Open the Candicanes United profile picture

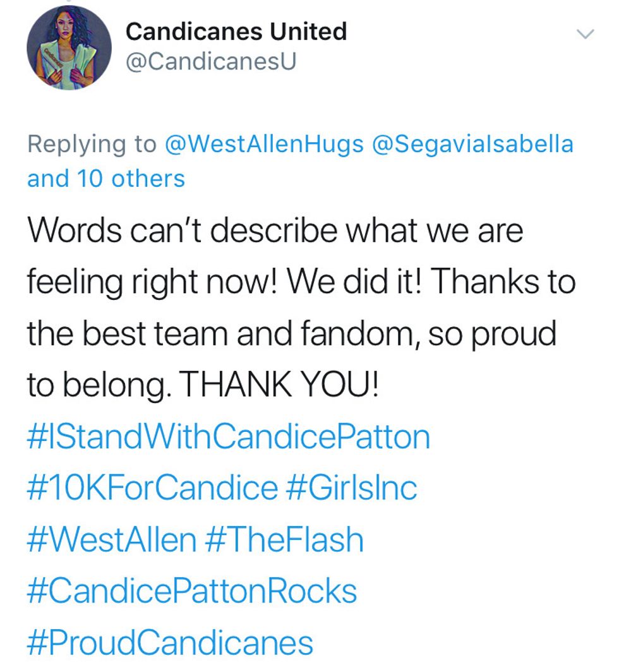[69, 48]
